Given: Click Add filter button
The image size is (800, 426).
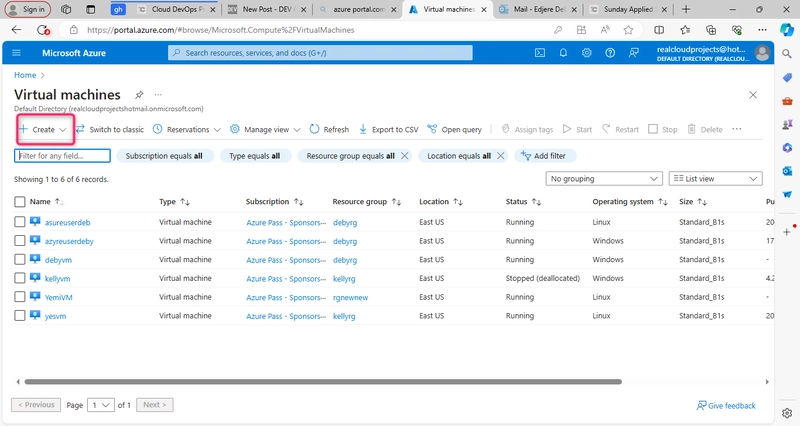Looking at the screenshot, I should (x=544, y=156).
